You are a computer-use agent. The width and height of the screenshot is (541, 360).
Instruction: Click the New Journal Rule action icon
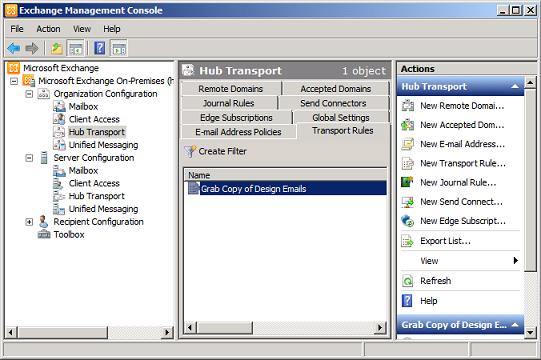[x=407, y=182]
